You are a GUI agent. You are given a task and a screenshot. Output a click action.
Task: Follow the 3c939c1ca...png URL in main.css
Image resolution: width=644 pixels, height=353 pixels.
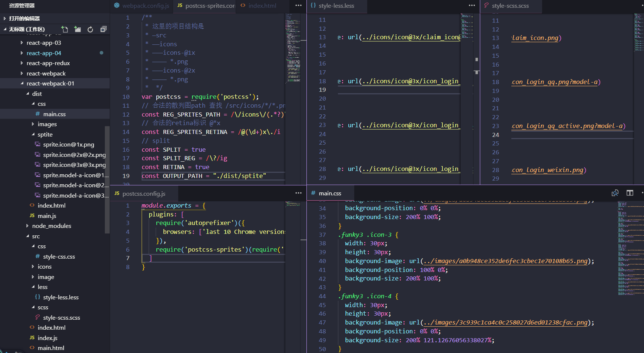click(x=505, y=323)
